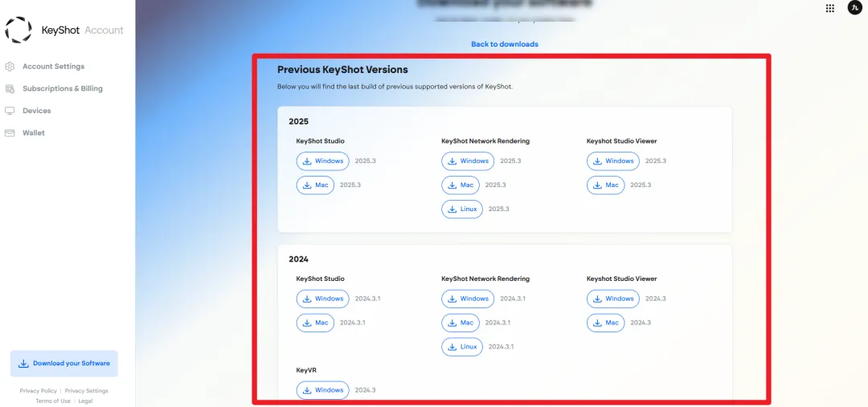This screenshot has width=868, height=407.
Task: Download 2025 Network Rendering for Linux
Action: click(462, 209)
